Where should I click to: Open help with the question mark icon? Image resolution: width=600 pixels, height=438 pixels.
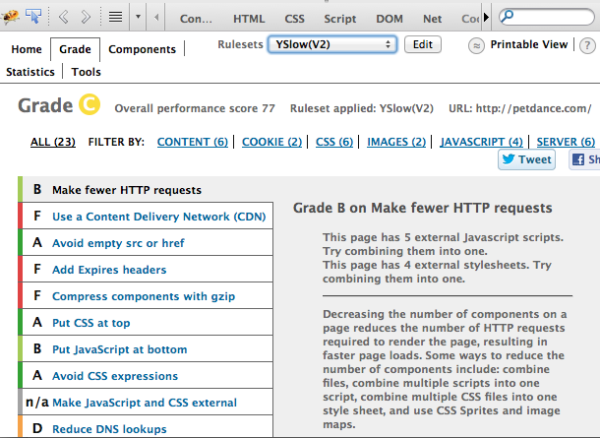[x=587, y=46]
